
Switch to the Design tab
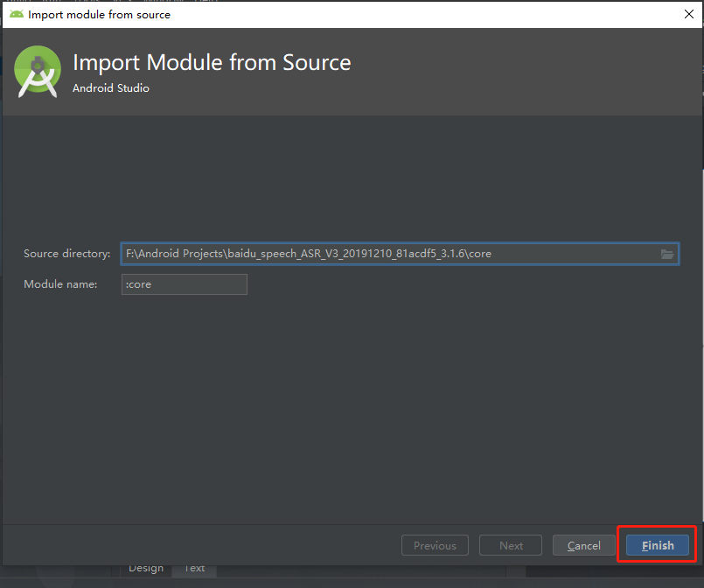(146, 568)
